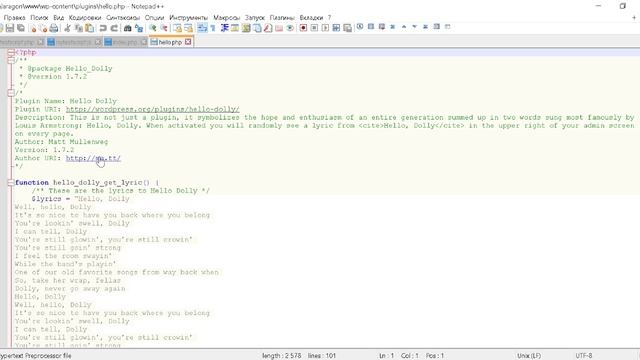Open the Кодировки menu
The height and width of the screenshot is (360, 640).
(85, 18)
